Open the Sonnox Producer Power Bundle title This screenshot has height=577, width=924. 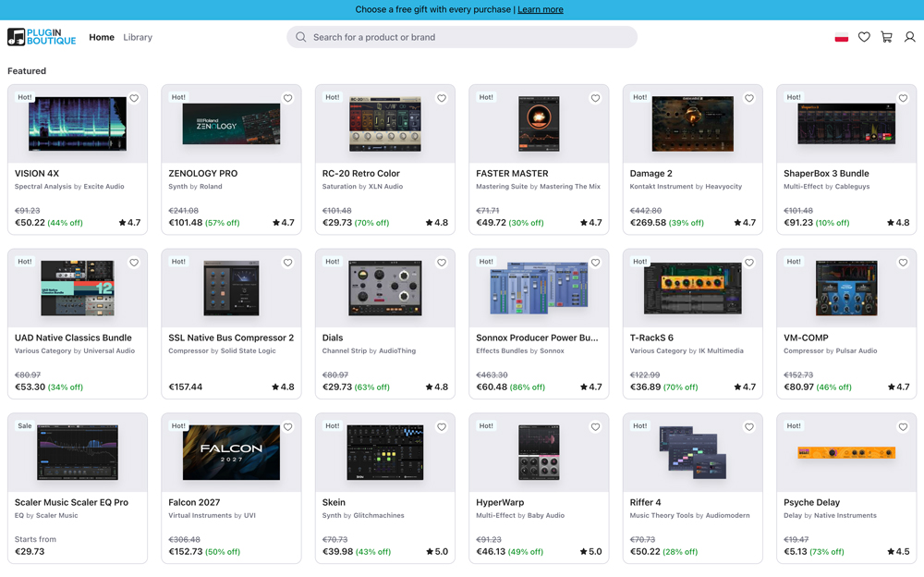pos(537,338)
